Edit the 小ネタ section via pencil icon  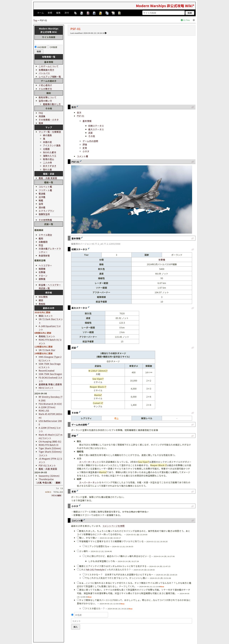(79, 505)
